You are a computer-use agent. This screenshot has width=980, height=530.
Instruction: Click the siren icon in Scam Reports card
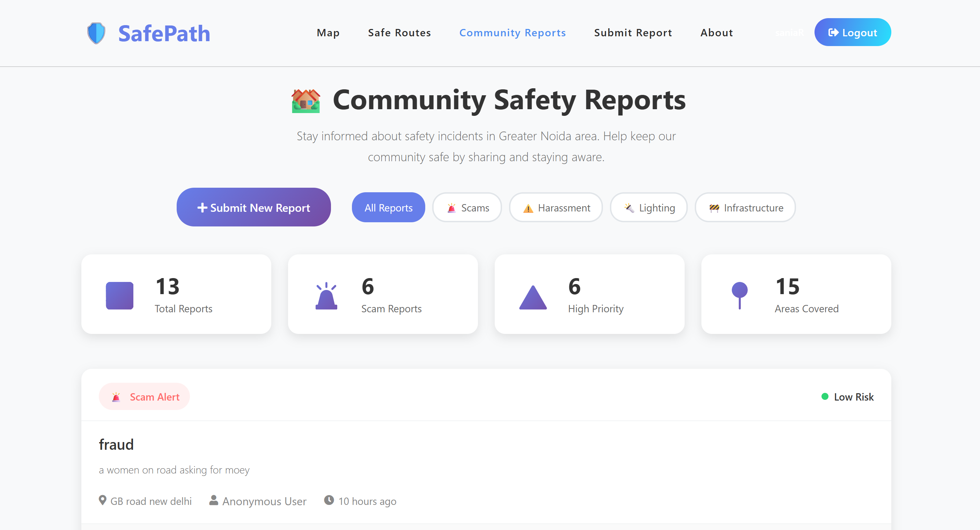326,296
